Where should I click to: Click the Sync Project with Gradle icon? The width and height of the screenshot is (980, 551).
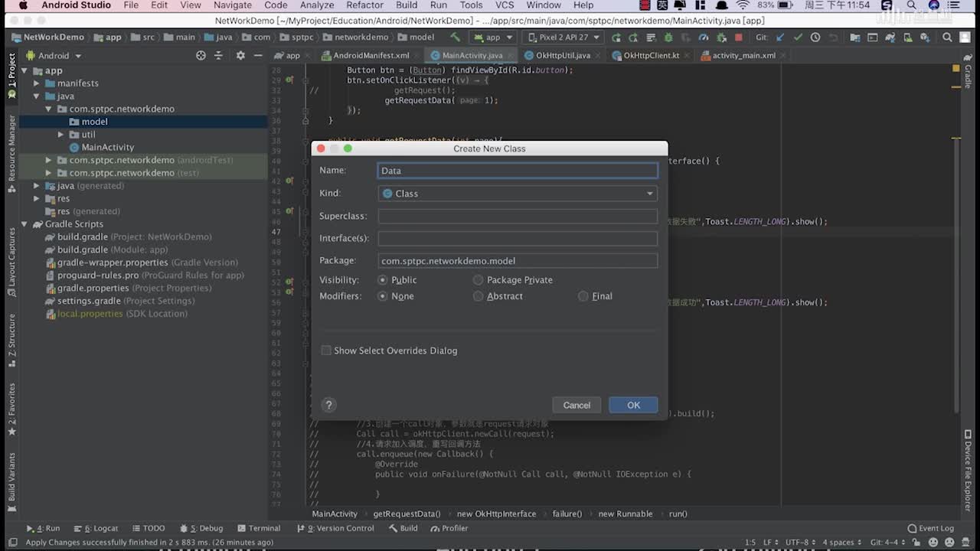(890, 37)
